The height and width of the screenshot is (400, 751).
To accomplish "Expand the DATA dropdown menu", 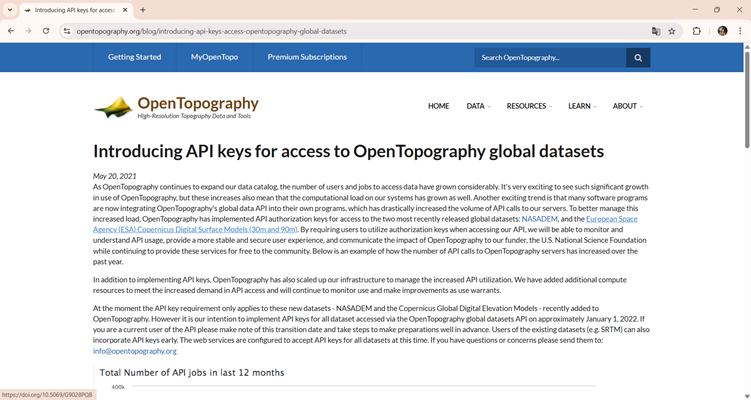I will click(478, 106).
